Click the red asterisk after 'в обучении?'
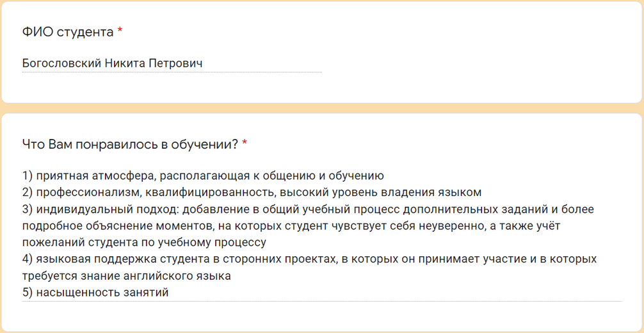644x333 pixels. (245, 143)
